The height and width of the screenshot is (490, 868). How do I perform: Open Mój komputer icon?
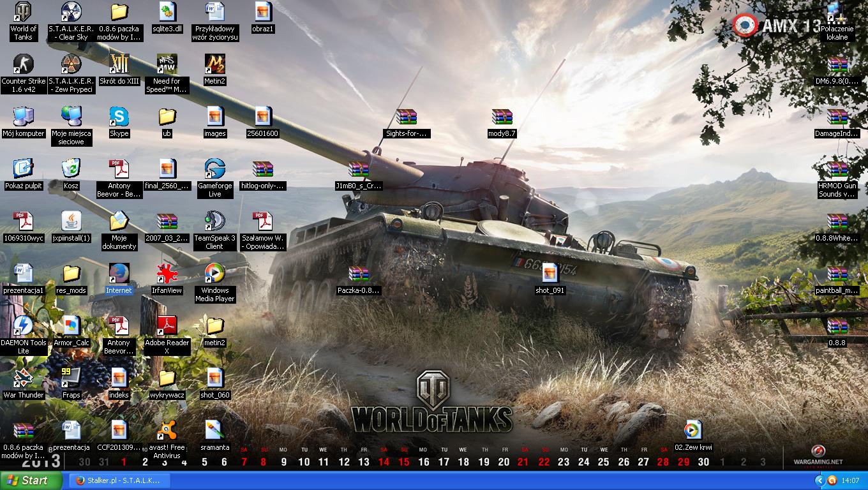tap(24, 117)
